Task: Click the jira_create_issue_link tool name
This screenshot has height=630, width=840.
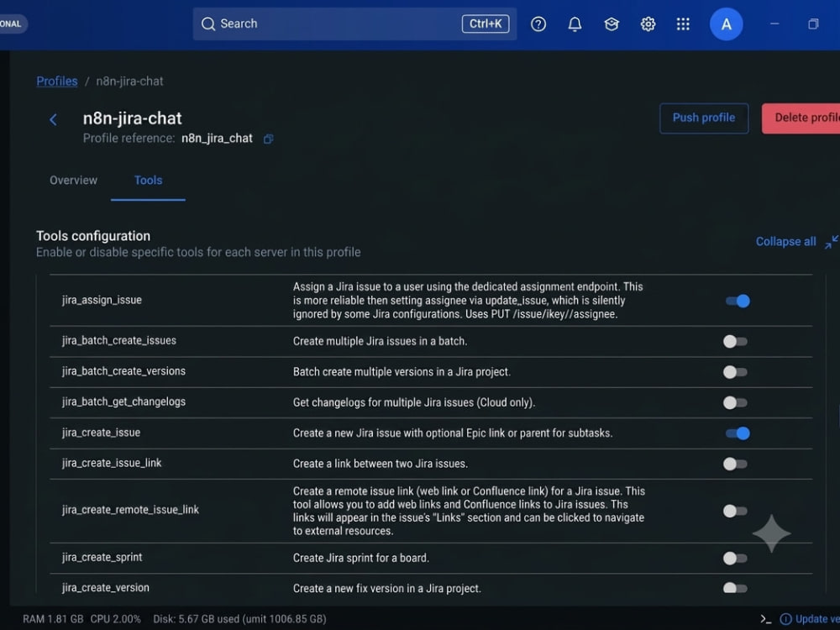Action: 112,463
